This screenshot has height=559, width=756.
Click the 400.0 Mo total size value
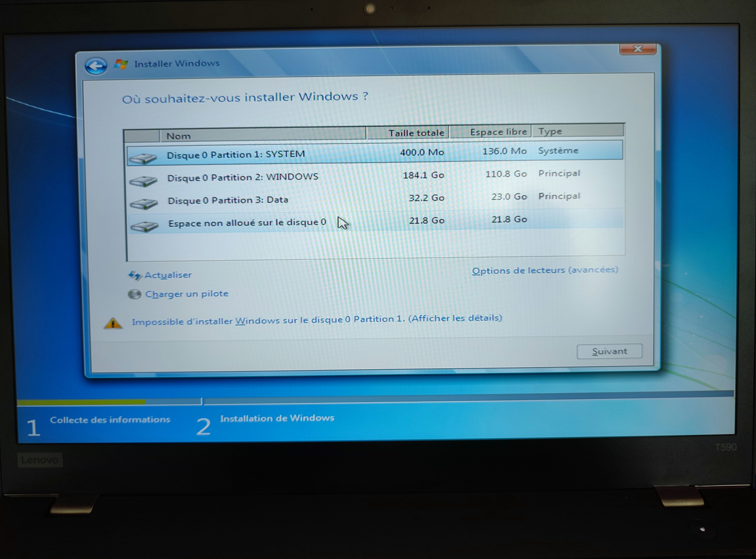click(422, 152)
